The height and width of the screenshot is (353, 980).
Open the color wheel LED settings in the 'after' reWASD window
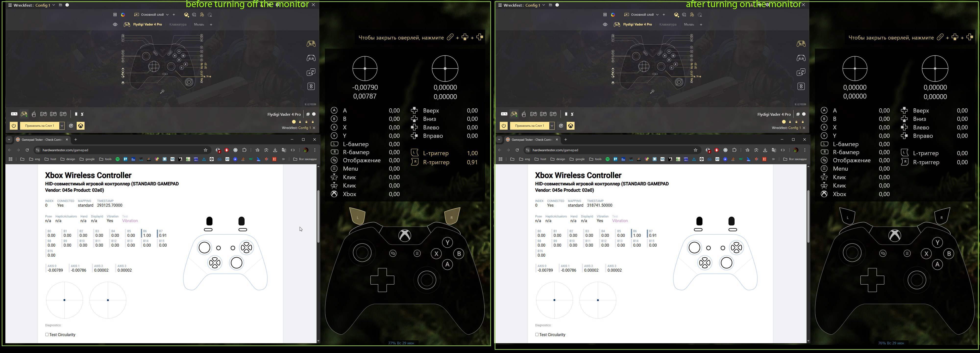pyautogui.click(x=613, y=15)
